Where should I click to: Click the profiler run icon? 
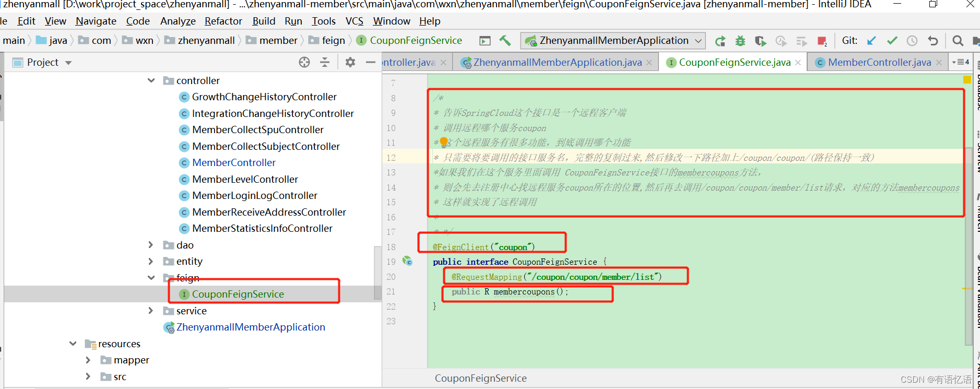(x=781, y=41)
